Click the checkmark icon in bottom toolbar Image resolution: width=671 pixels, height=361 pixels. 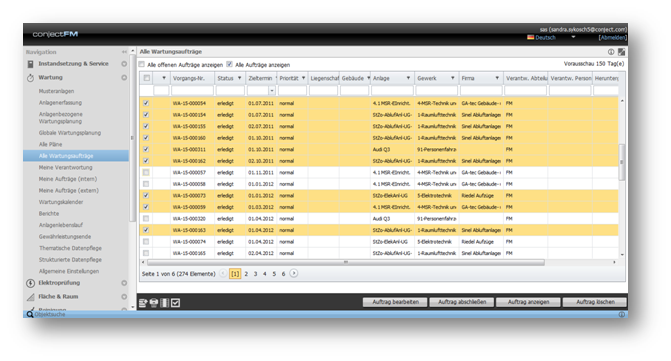click(x=175, y=303)
